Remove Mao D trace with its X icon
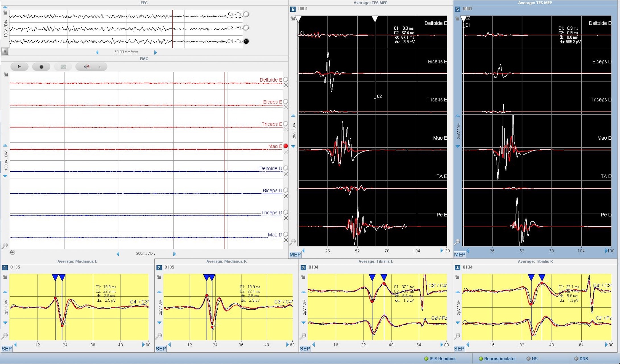Image resolution: width=620 pixels, height=364 pixels. point(286,240)
